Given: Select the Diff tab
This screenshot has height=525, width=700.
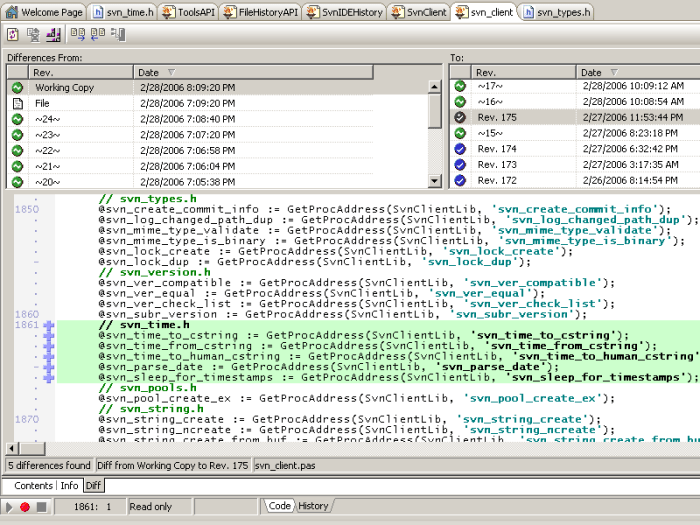Looking at the screenshot, I should (x=93, y=486).
